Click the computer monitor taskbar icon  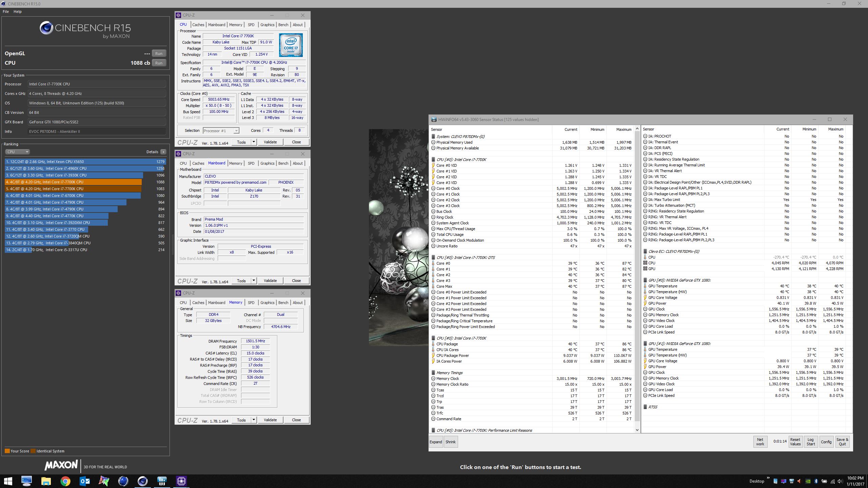26,481
